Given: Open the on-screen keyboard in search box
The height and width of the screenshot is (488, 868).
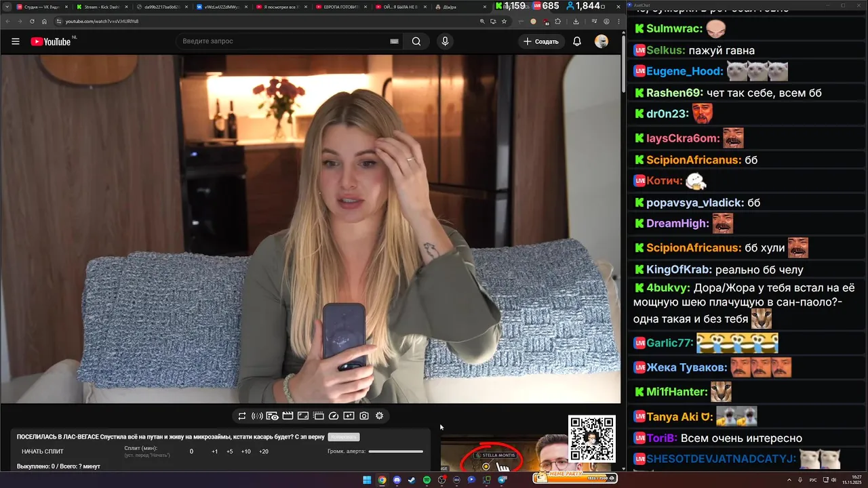Looking at the screenshot, I should 394,41.
